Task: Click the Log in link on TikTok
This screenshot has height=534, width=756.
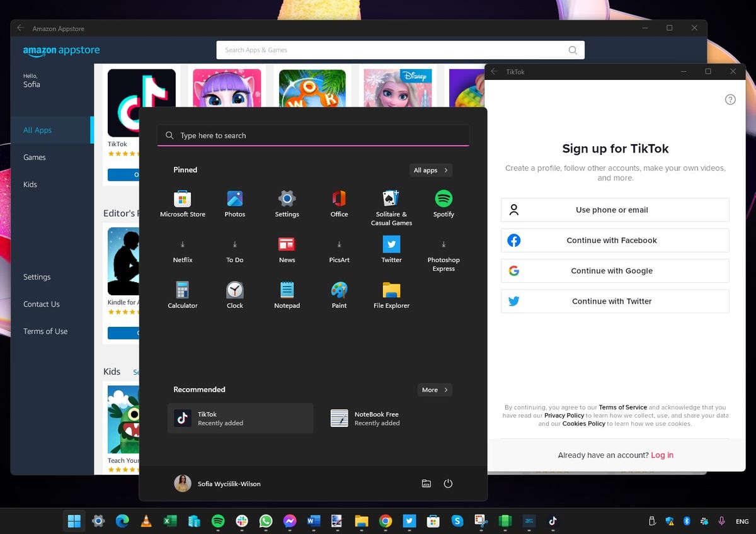Action: click(x=661, y=455)
